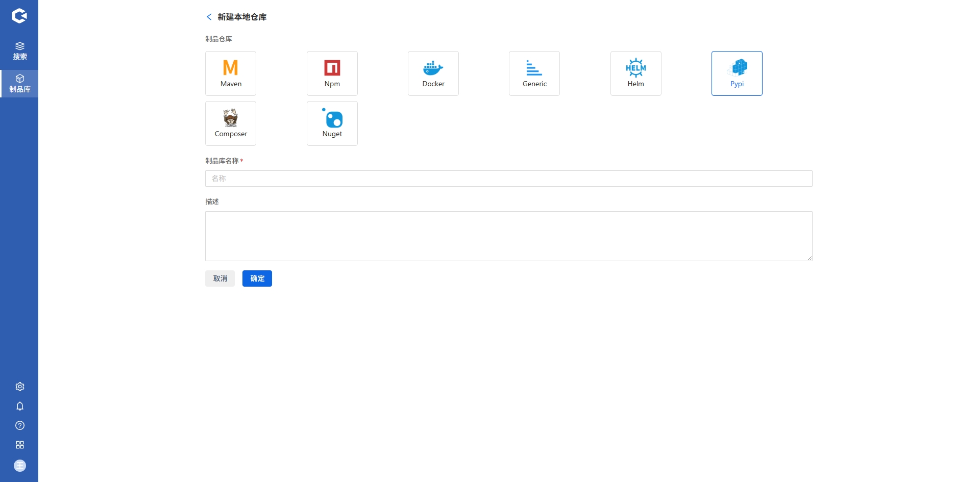Select the Docker repository type
The height and width of the screenshot is (482, 980).
pos(433,73)
